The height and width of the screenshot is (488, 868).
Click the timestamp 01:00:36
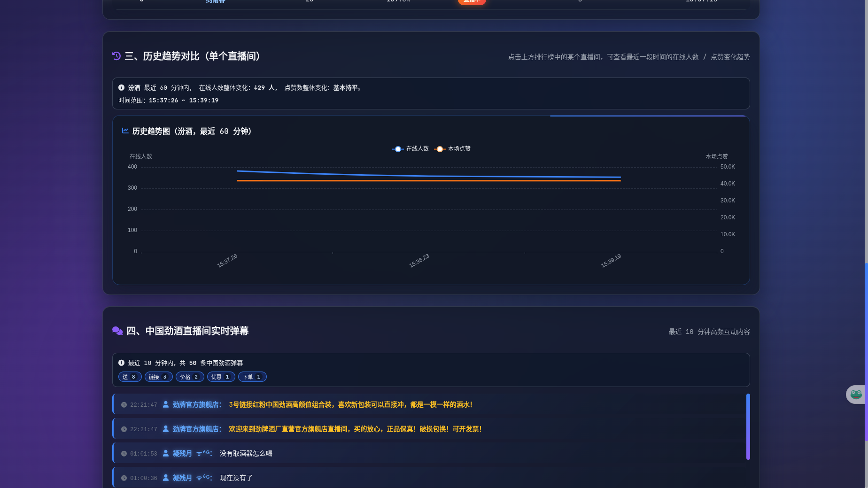(x=144, y=479)
